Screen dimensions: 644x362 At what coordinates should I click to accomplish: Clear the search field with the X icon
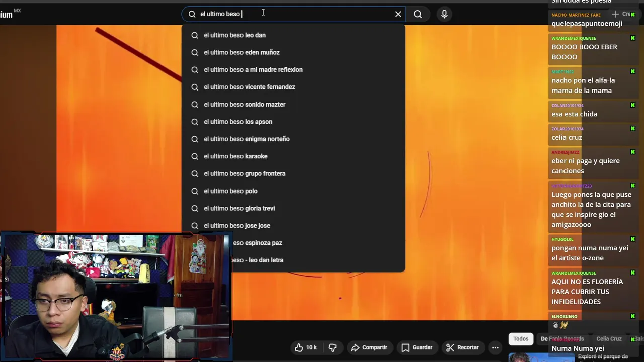[x=398, y=14]
